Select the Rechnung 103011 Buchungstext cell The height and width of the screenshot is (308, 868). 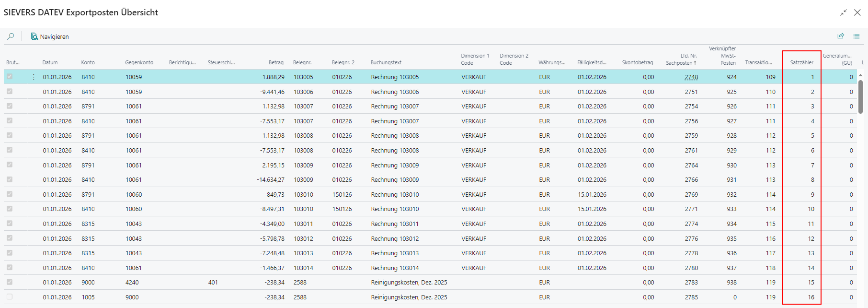pos(395,224)
